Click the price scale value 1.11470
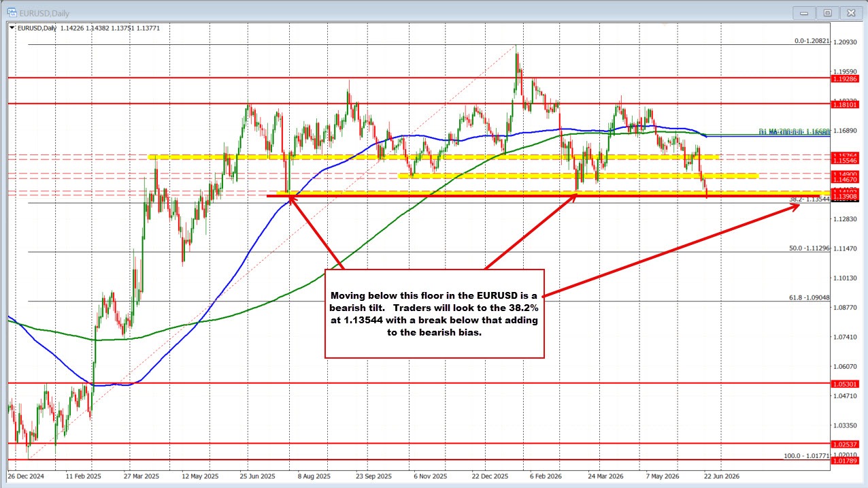Viewport: 868px width, 488px height. point(847,249)
